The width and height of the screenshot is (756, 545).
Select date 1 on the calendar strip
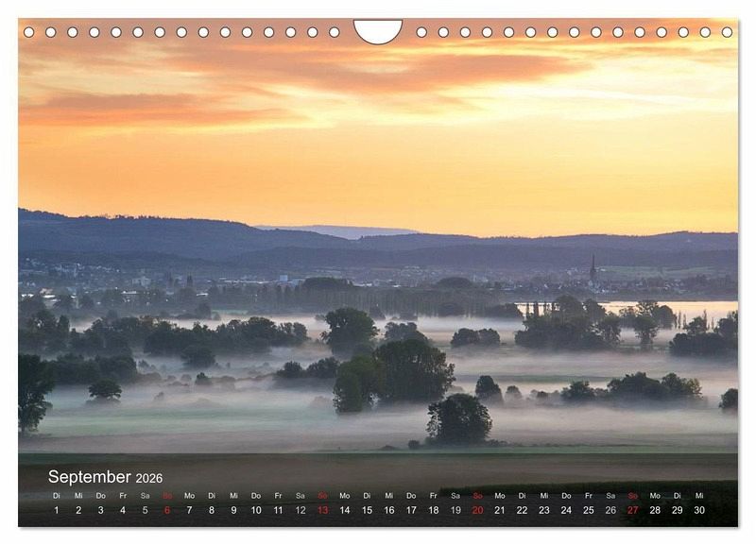[56, 510]
